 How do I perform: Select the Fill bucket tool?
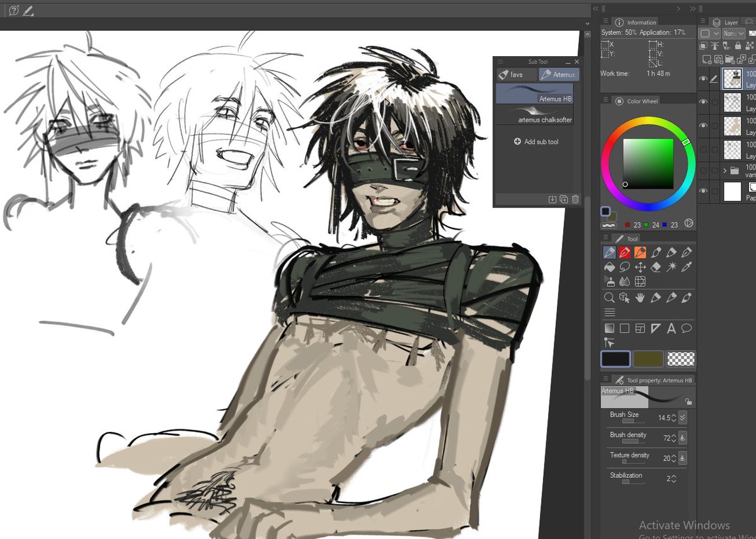click(x=609, y=267)
